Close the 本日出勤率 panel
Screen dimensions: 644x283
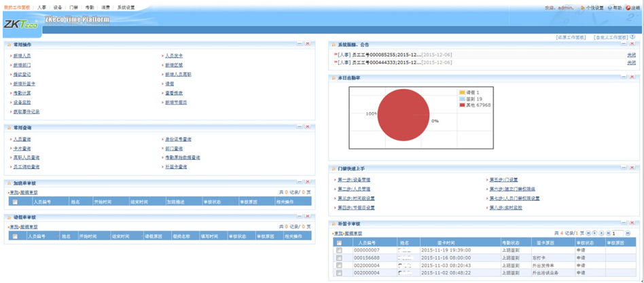coord(632,78)
